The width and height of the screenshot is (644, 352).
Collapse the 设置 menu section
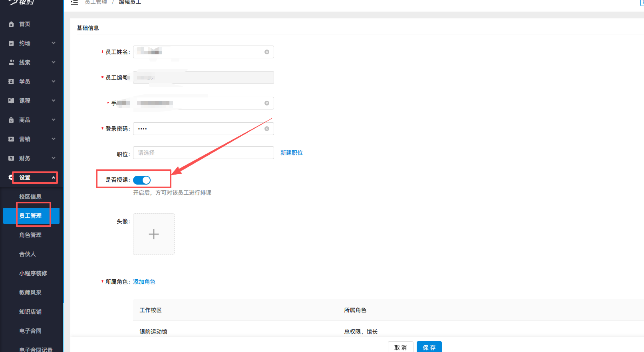(53, 178)
